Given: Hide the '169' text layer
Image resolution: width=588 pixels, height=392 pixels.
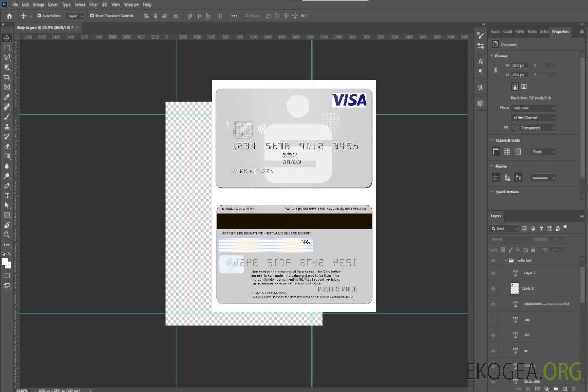Looking at the screenshot, I should [x=493, y=335].
